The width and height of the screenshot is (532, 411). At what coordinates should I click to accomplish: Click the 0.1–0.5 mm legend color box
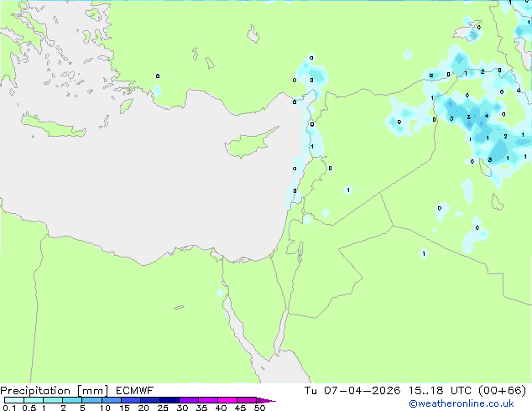pos(14,400)
